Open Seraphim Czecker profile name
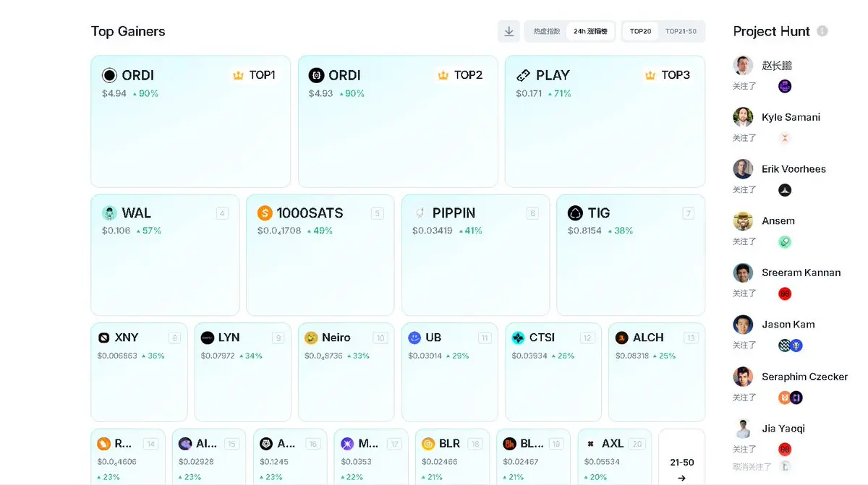 point(805,377)
